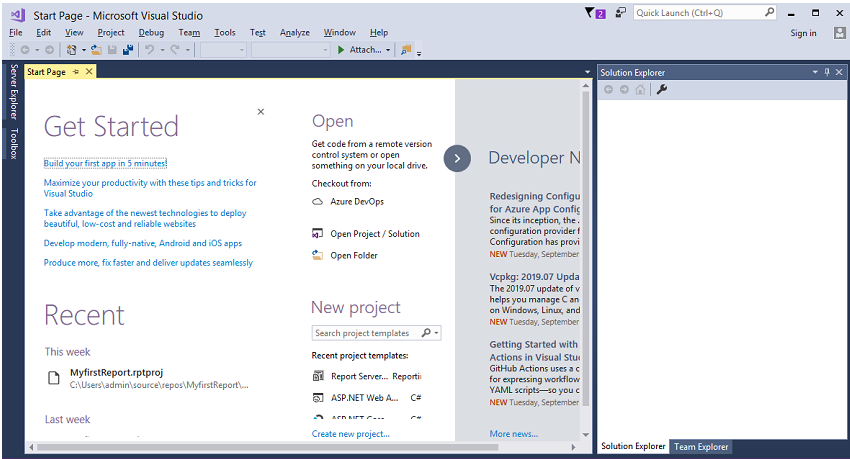Expand the Developer News arrow button
The height and width of the screenshot is (459, 850).
tap(457, 158)
